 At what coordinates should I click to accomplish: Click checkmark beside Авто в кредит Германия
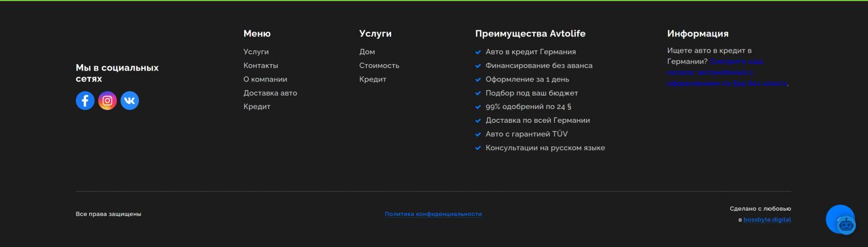pyautogui.click(x=478, y=52)
